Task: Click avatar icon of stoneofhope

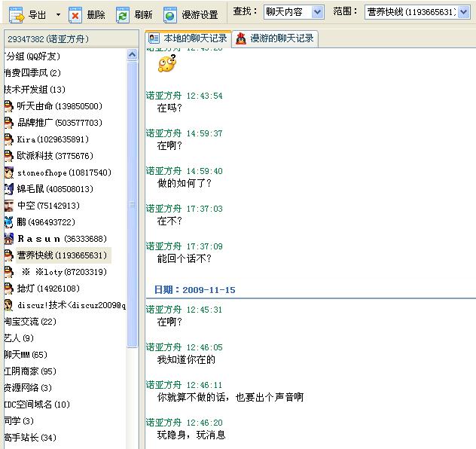Action: coord(9,173)
